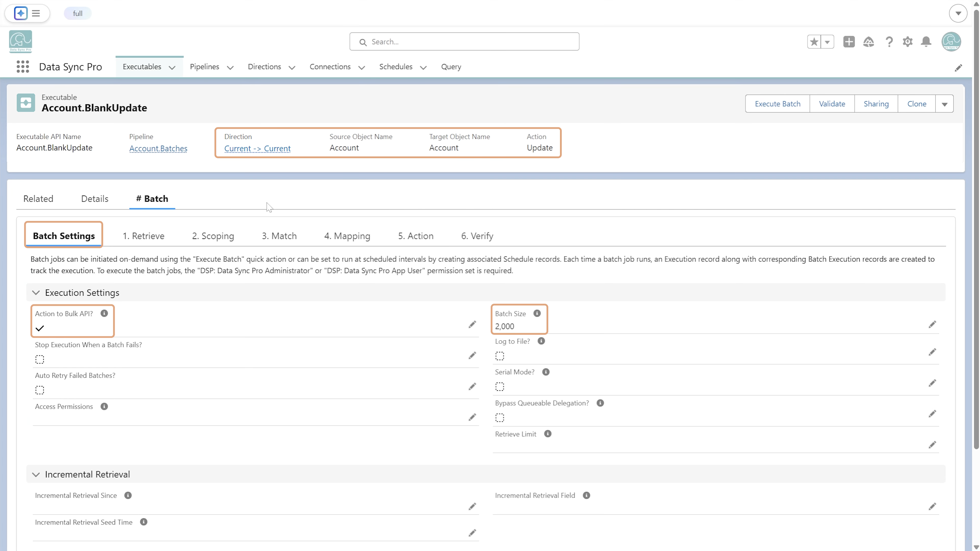Image resolution: width=980 pixels, height=551 pixels.
Task: Open the 5. Action tab
Action: point(416,236)
